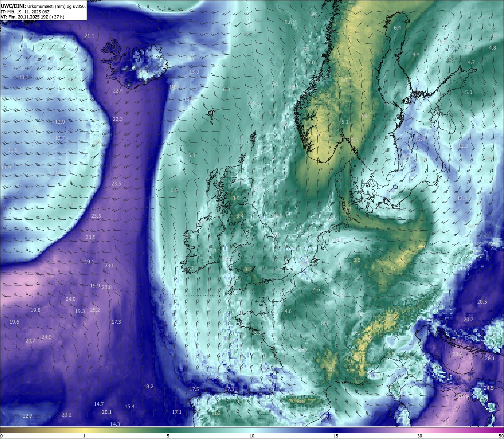Click the 24.0 value on the map
Image resolution: width=504 pixels, height=439 pixels.
tap(70, 299)
